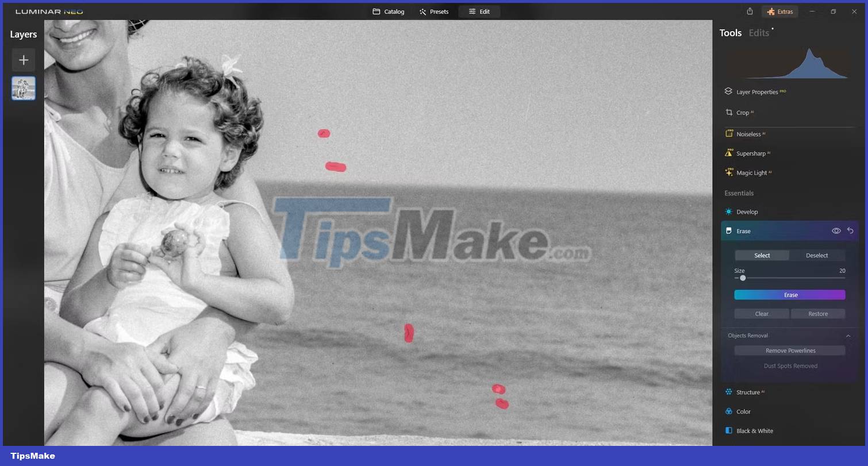Open the Black & White tool
Image resolution: width=868 pixels, height=466 pixels.
(754, 430)
